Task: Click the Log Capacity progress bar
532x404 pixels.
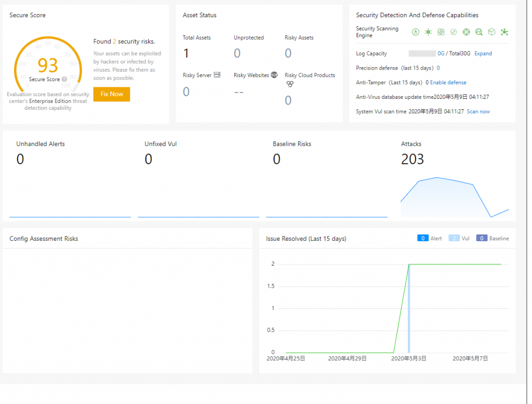Action: (422, 53)
